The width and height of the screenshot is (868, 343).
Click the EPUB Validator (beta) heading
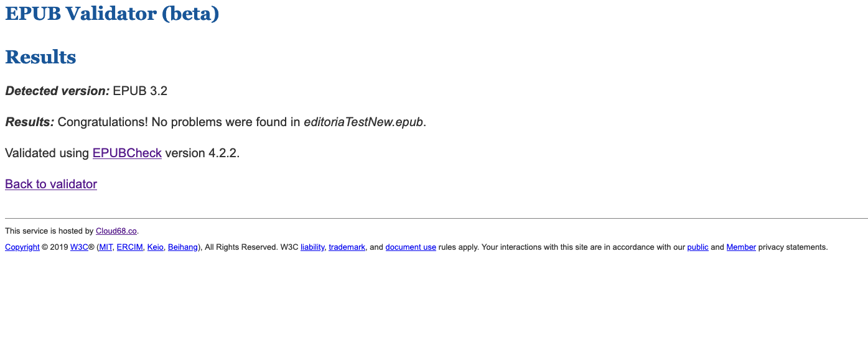click(x=112, y=13)
